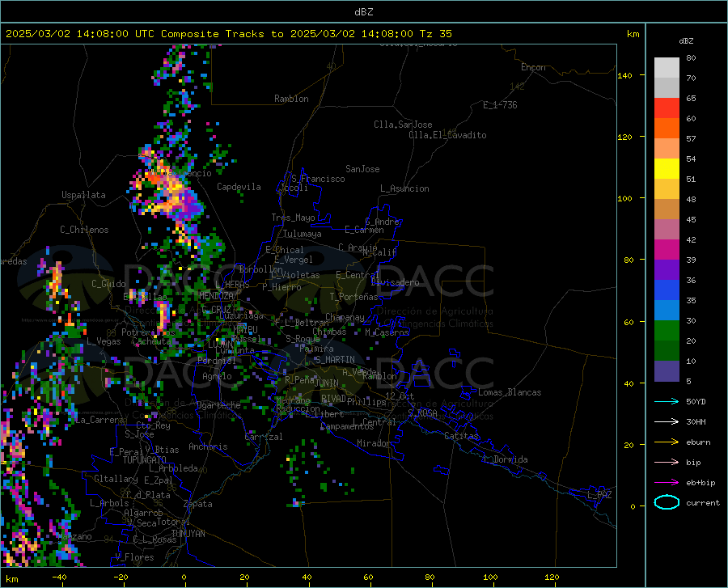Click the Carrizal map label
728x588 pixels.
tap(263, 437)
